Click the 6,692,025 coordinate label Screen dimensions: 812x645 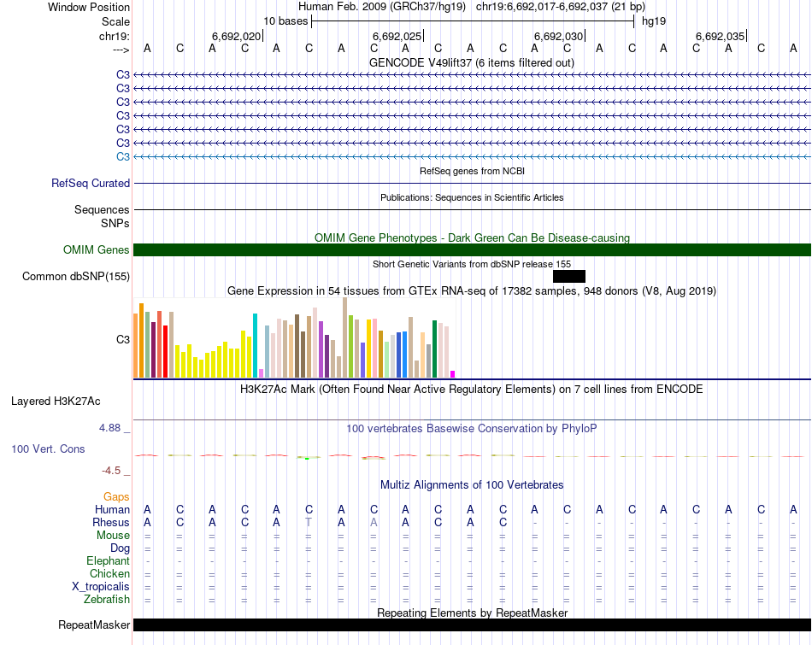(397, 36)
